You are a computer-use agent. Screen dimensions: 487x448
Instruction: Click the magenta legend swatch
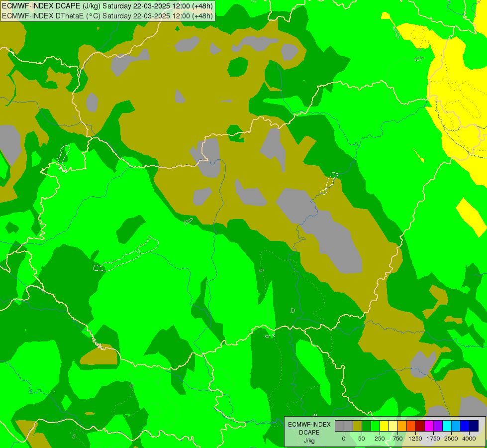coord(429,426)
